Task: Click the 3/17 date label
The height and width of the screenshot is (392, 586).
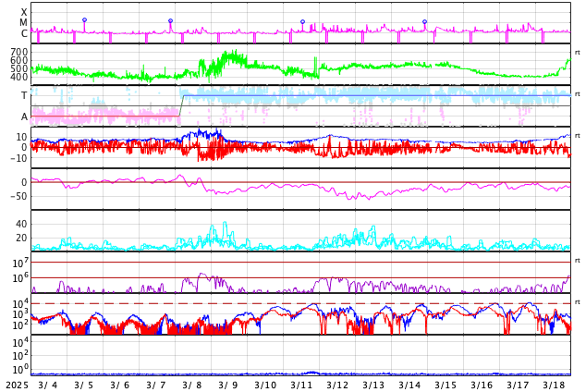Action: click(518, 385)
